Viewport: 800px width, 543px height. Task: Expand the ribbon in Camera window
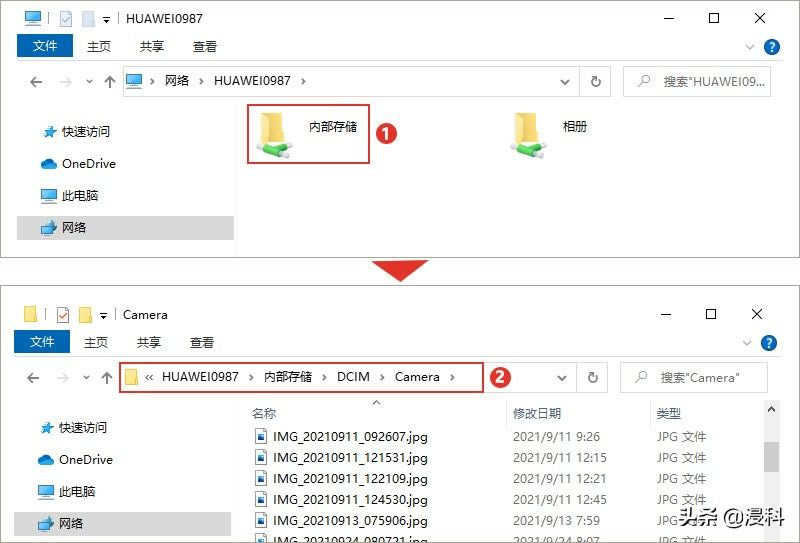pos(746,343)
